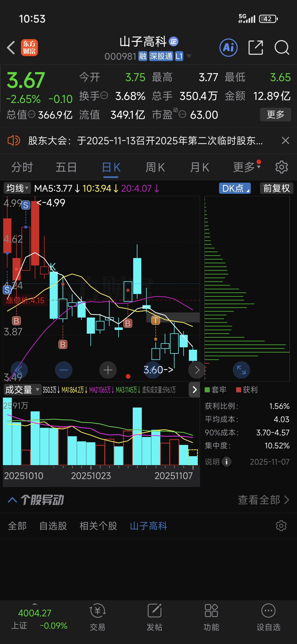
Task: Open the 股东大会 announcement text
Action: [x=145, y=141]
